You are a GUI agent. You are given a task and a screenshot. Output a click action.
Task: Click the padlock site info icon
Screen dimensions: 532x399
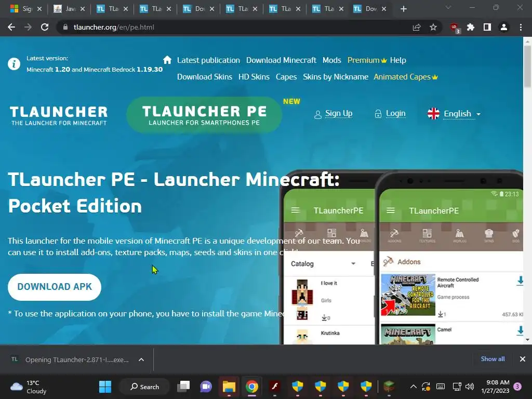(65, 27)
